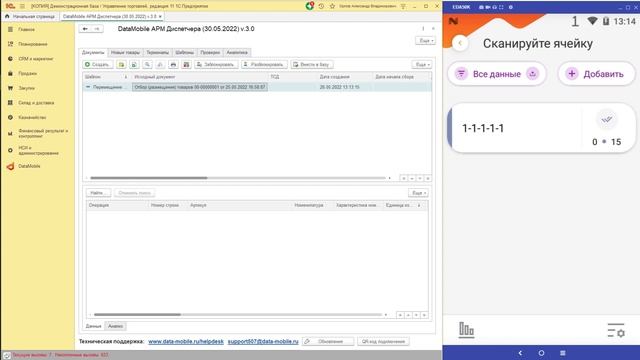Image resolution: width=640 pixels, height=360 pixels.
Task: Tap Все данные filter chip in mobile app
Action: pyautogui.click(x=497, y=74)
